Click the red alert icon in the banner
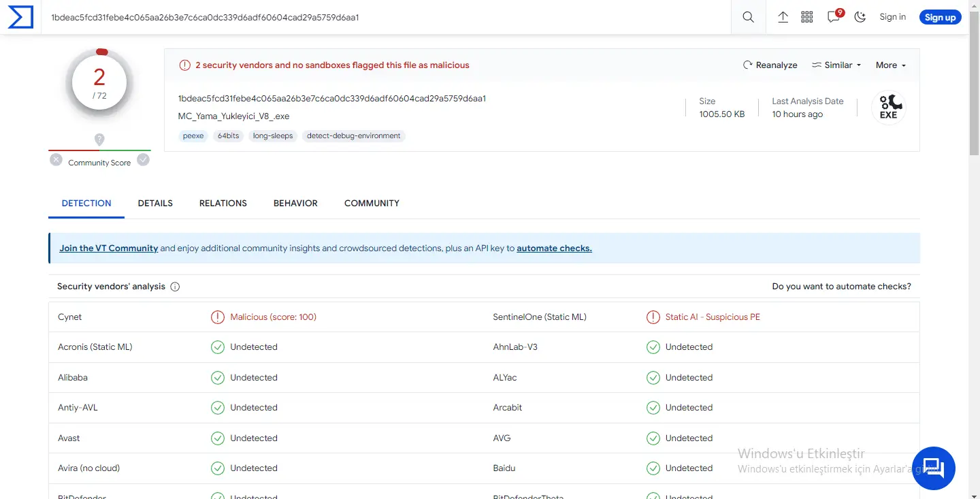 184,65
